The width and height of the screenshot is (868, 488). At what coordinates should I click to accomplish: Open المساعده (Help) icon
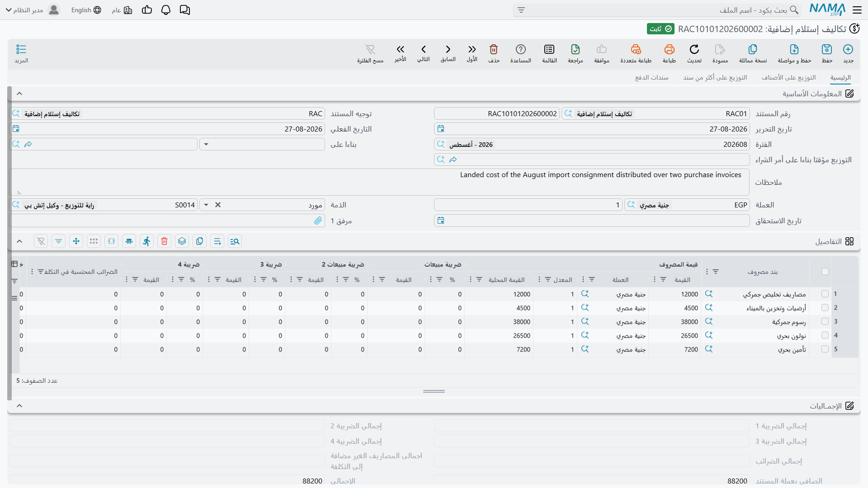tap(521, 49)
